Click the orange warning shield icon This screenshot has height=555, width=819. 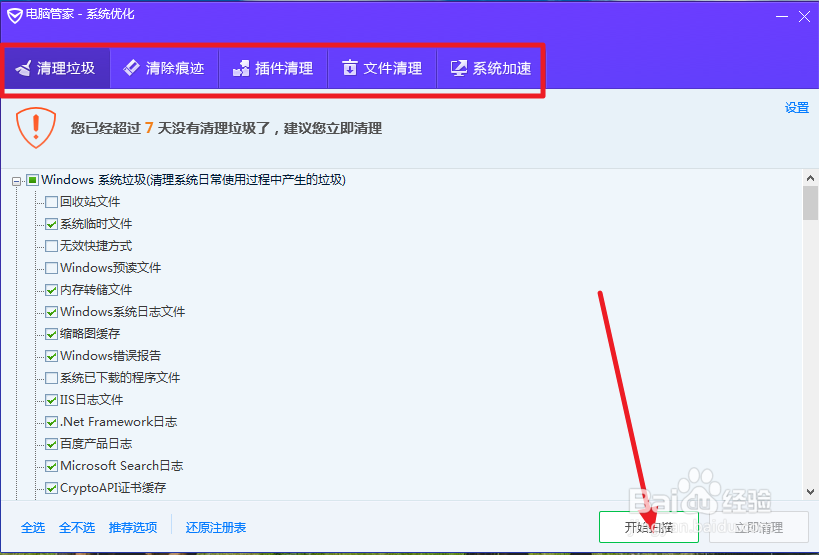[x=36, y=128]
